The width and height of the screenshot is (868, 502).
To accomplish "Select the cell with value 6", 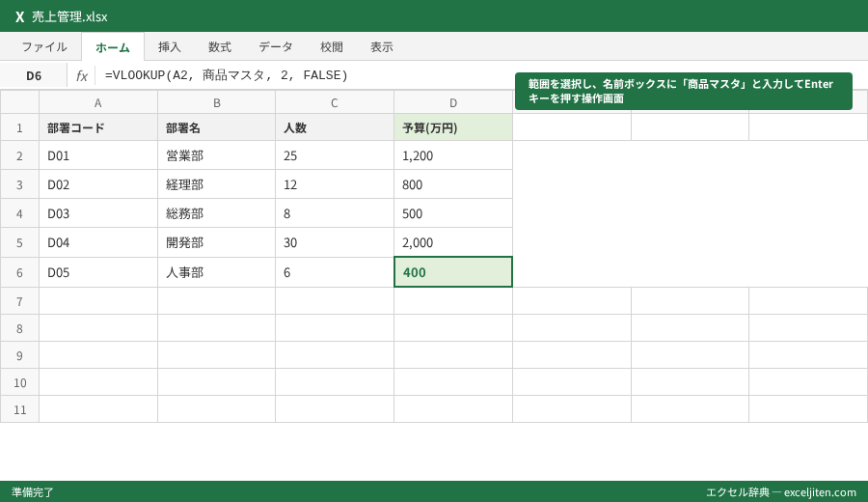I will pyautogui.click(x=335, y=272).
